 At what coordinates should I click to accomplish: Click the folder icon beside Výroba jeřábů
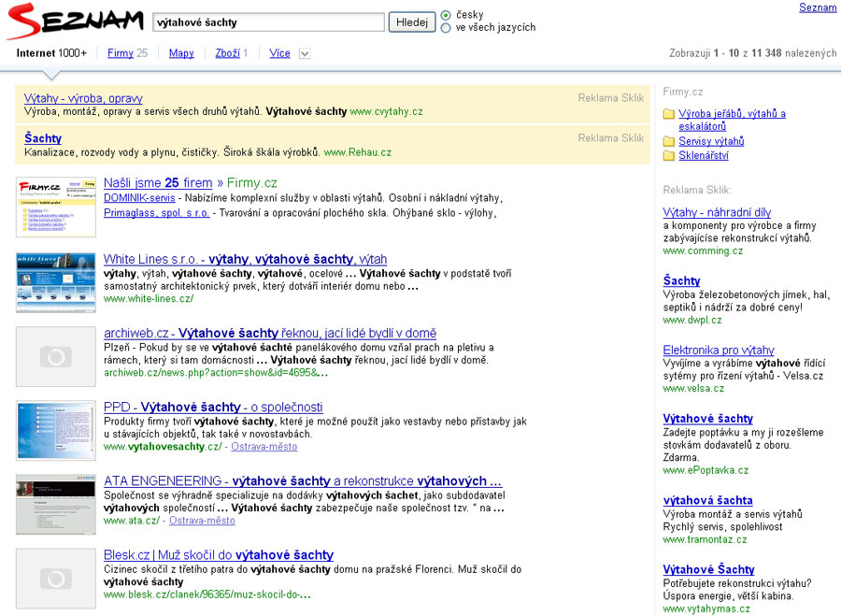pos(668,114)
